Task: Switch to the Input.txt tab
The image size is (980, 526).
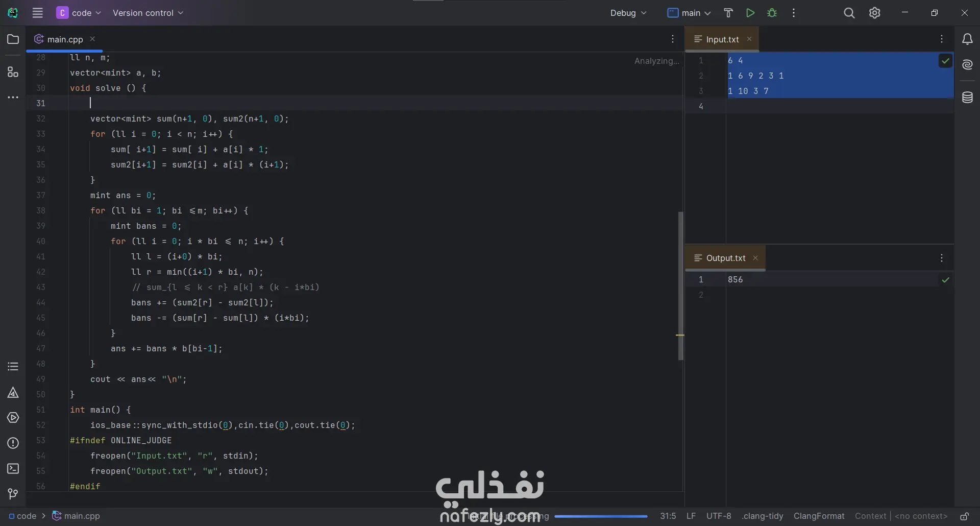Action: (x=722, y=39)
